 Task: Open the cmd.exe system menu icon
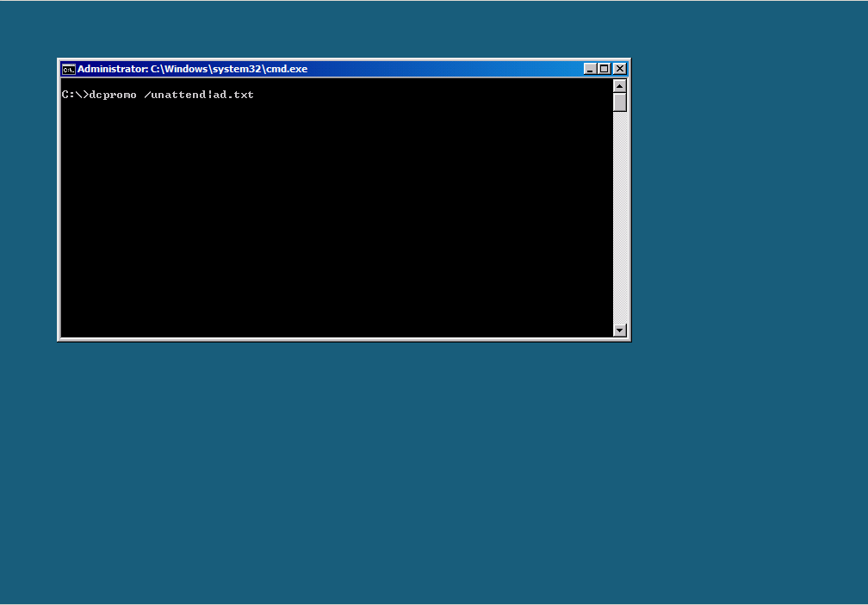(68, 69)
